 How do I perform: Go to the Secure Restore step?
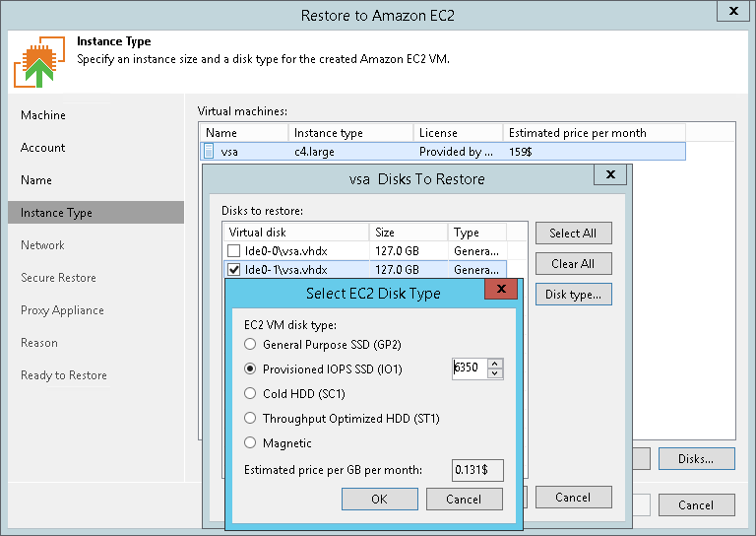pos(58,278)
